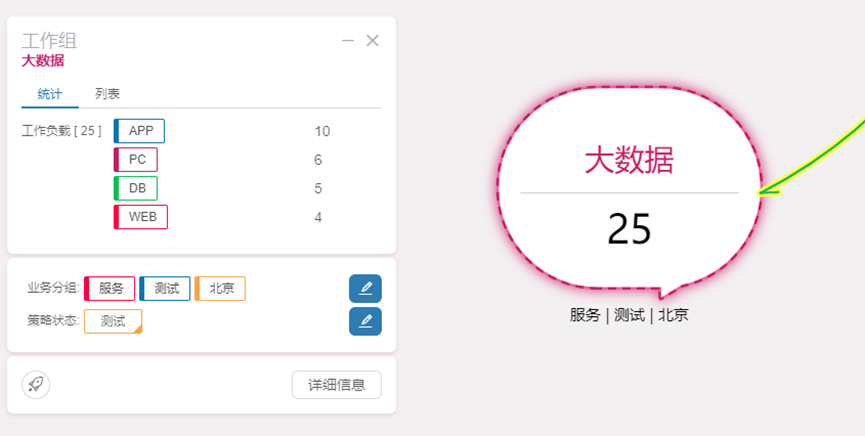Click the 工作负载 [ 25 ] label
Viewport: 865px width, 436px height.
click(62, 131)
